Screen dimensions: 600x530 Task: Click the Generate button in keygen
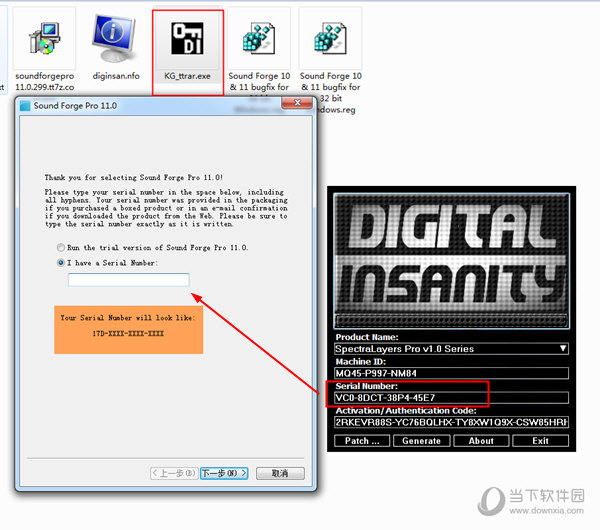(421, 441)
